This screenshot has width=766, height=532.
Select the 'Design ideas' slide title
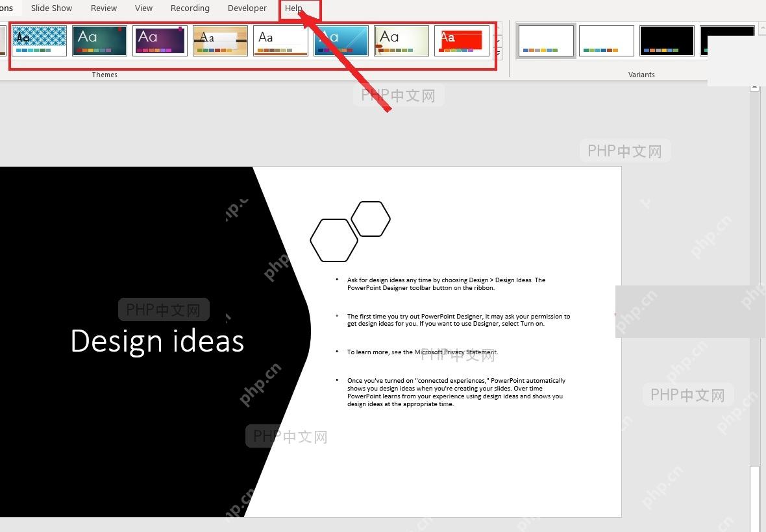point(157,341)
